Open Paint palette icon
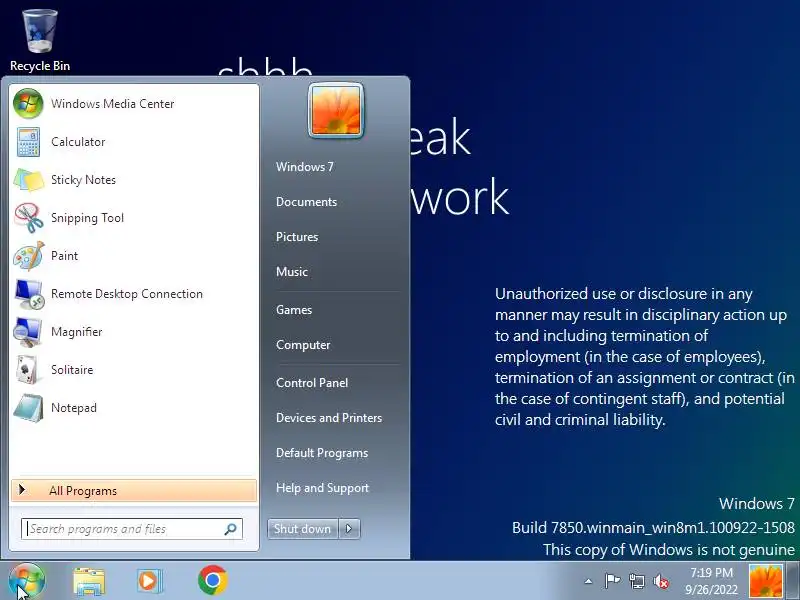The height and width of the screenshot is (600, 800). (x=29, y=256)
